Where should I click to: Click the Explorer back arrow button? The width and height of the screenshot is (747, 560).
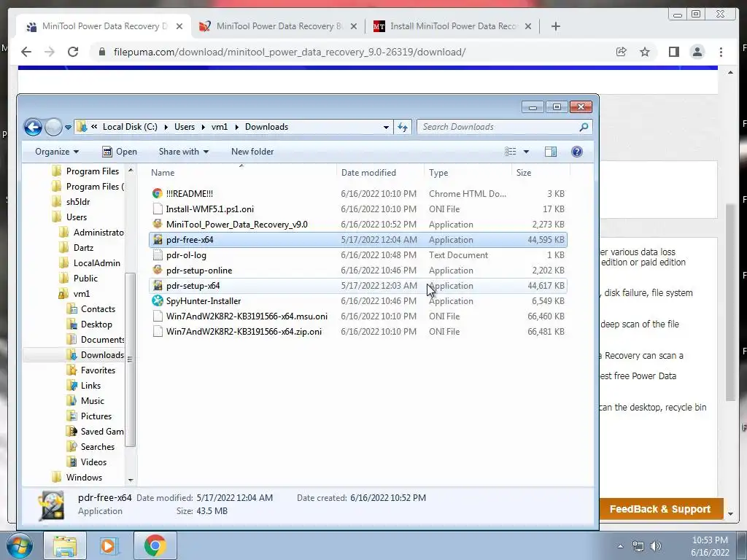(x=33, y=127)
